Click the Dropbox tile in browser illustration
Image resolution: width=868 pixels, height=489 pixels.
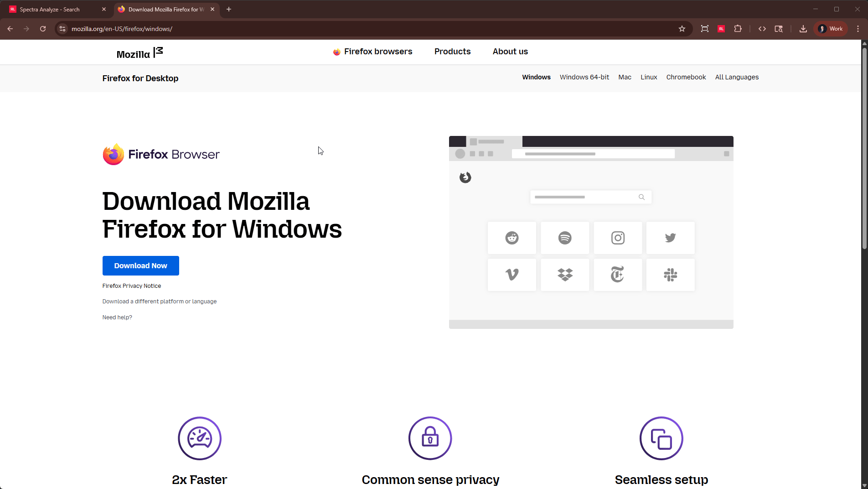point(565,275)
